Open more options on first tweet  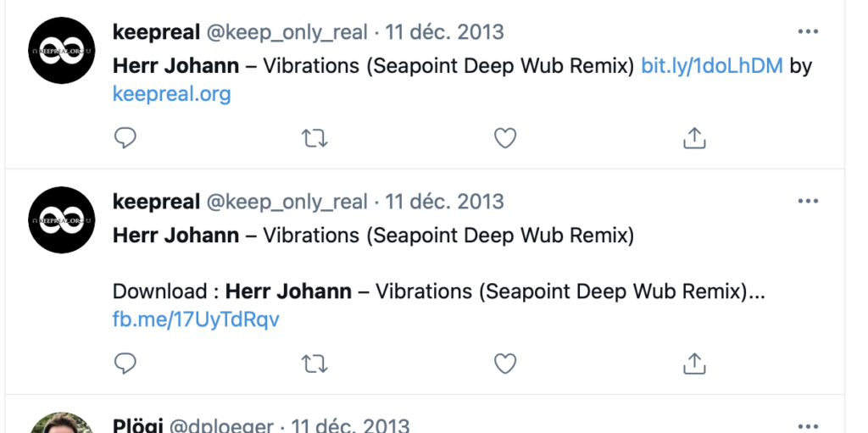point(808,32)
